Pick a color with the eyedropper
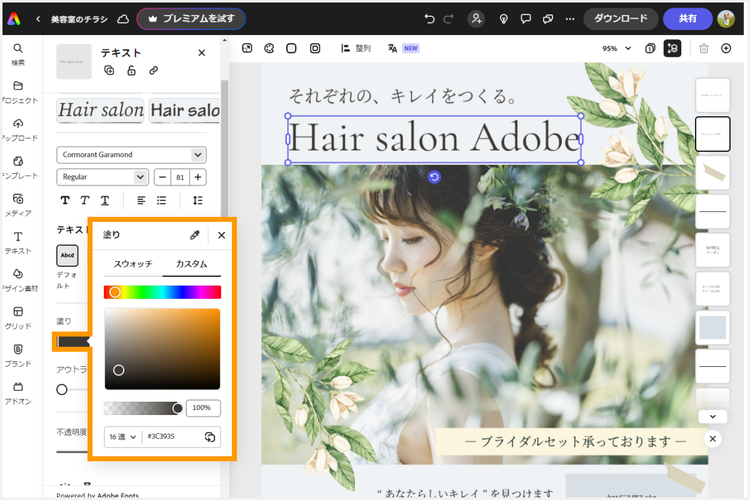Image resolution: width=750 pixels, height=500 pixels. (x=195, y=235)
